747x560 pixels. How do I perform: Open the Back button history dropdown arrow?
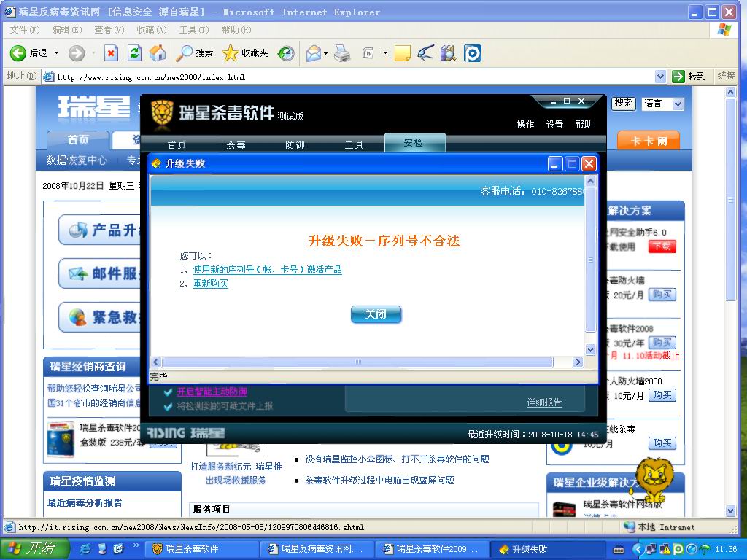pos(56,52)
